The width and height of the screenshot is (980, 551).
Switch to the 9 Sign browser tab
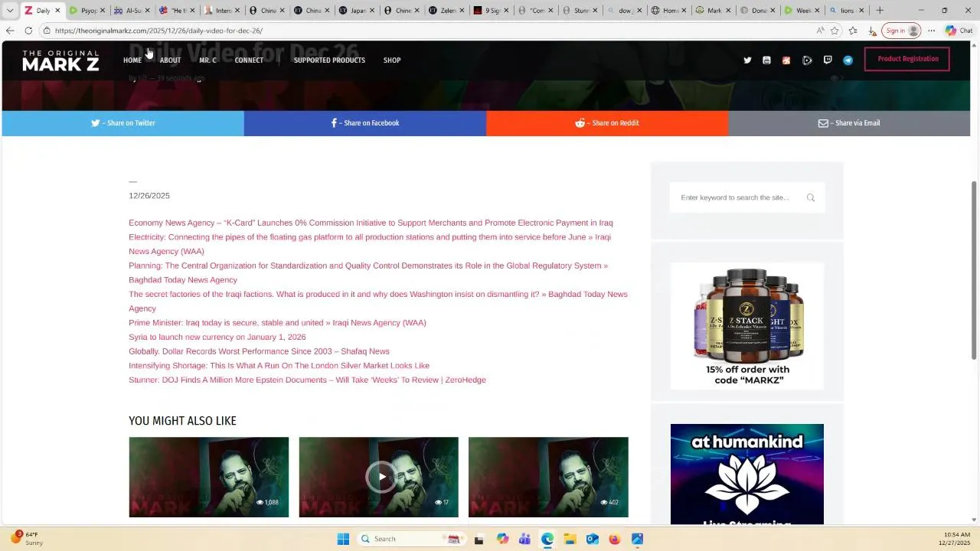tap(491, 11)
